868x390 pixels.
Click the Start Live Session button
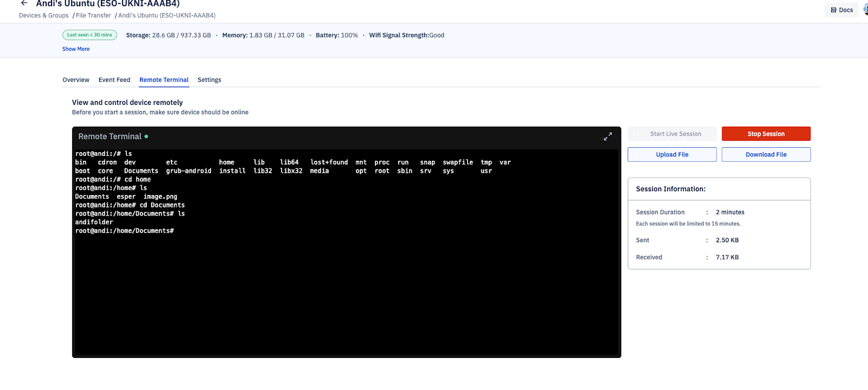click(x=672, y=134)
